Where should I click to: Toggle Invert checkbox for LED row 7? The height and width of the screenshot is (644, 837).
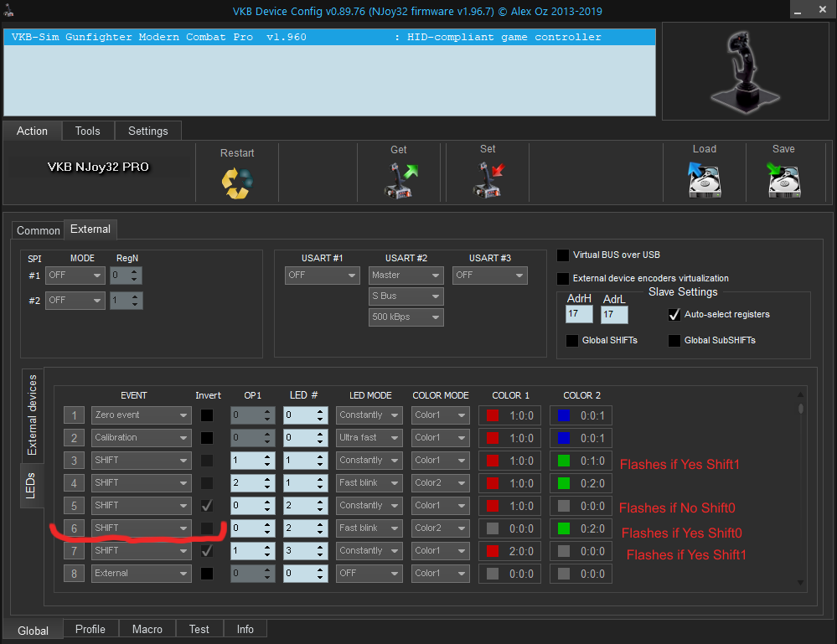click(x=207, y=551)
